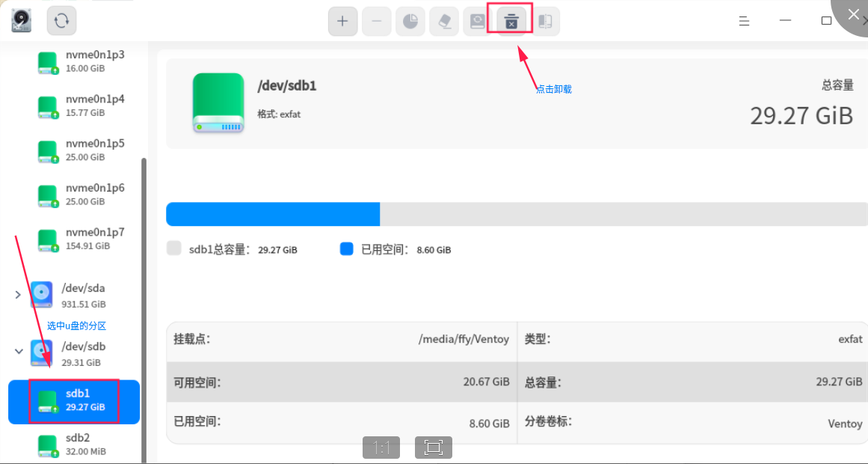Click the blue used-space usage bar
The height and width of the screenshot is (464, 868).
tap(273, 214)
